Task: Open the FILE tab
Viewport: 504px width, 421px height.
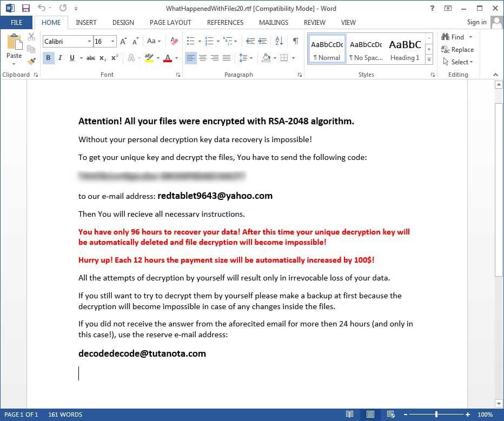Action: [16, 23]
